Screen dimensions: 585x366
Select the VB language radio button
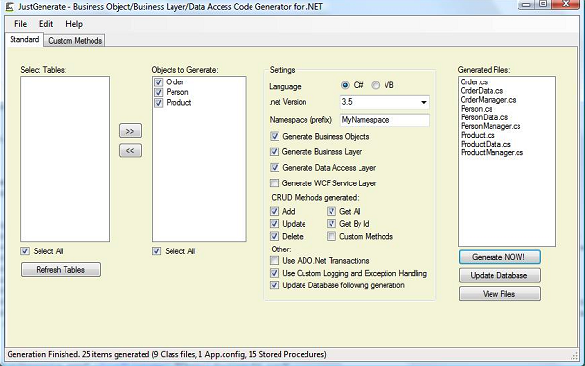point(376,85)
